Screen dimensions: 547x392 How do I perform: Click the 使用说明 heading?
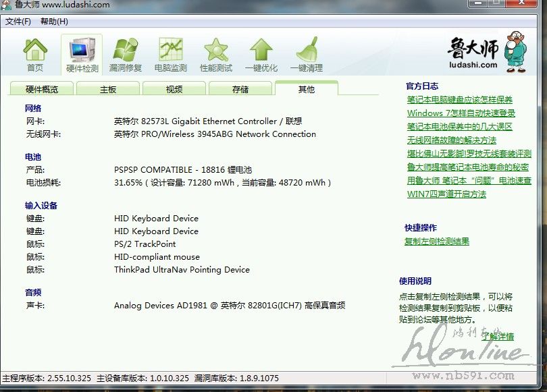415,281
